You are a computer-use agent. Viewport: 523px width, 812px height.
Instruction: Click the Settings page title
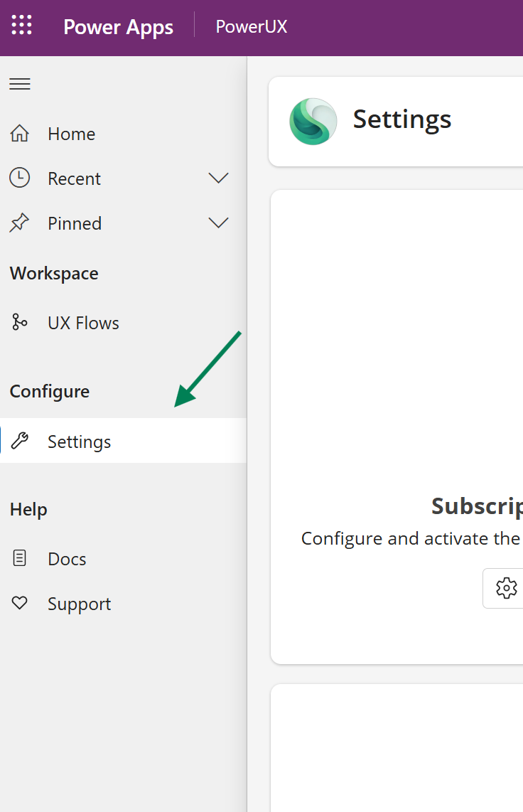pos(402,120)
